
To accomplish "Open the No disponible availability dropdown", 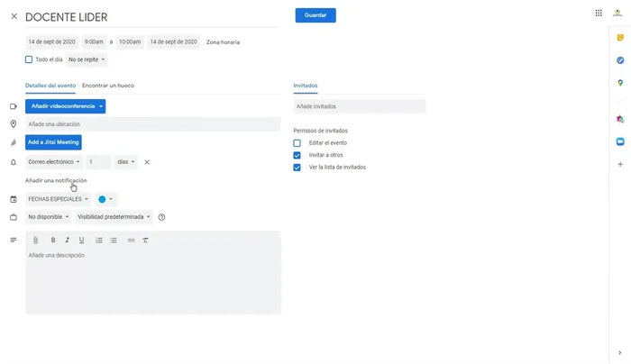I will pos(49,217).
